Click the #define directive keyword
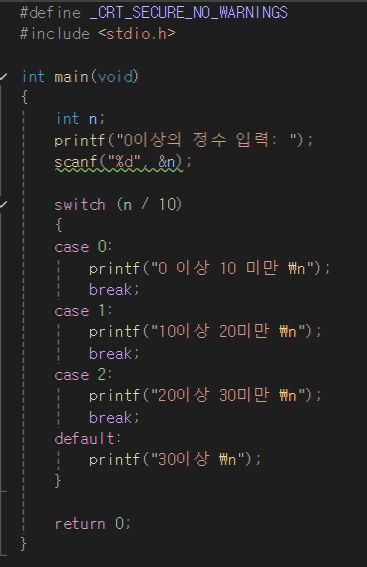 pyautogui.click(x=50, y=13)
